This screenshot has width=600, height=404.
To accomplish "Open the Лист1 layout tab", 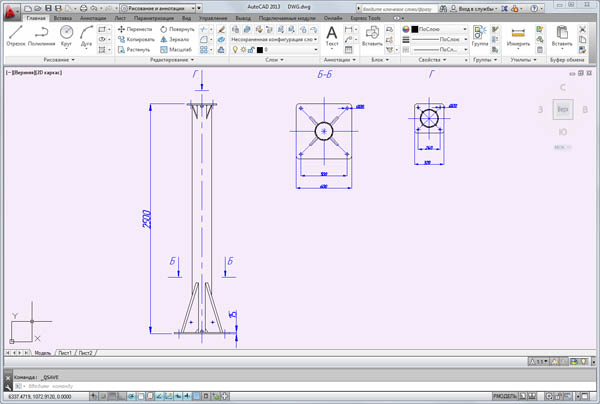I will [x=66, y=353].
